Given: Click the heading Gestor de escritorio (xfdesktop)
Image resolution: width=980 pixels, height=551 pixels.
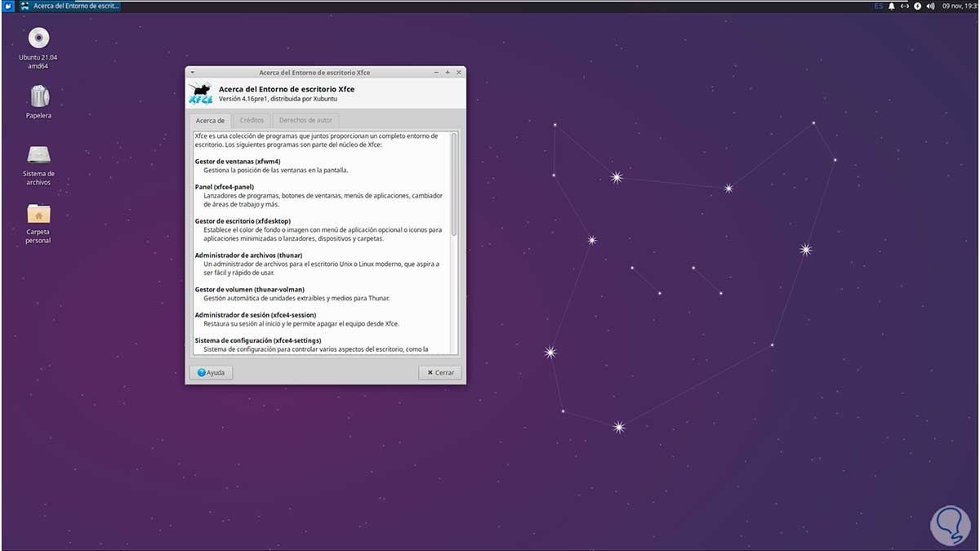Looking at the screenshot, I should click(243, 221).
